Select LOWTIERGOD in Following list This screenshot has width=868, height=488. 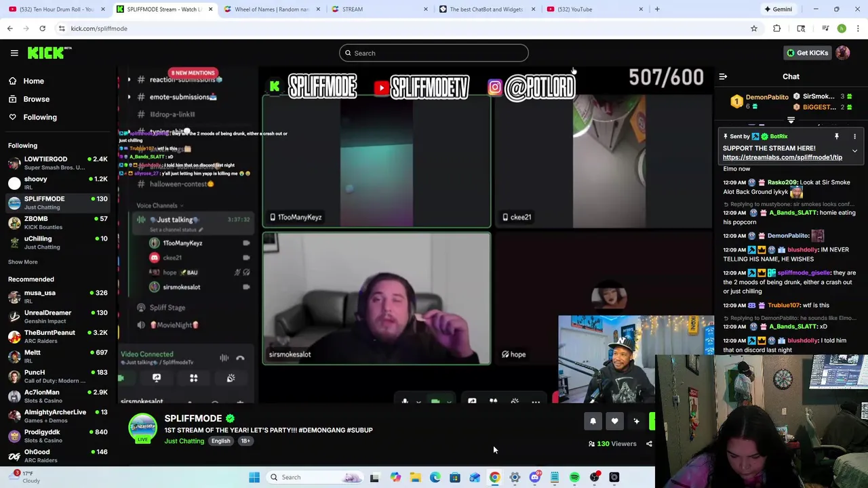57,163
